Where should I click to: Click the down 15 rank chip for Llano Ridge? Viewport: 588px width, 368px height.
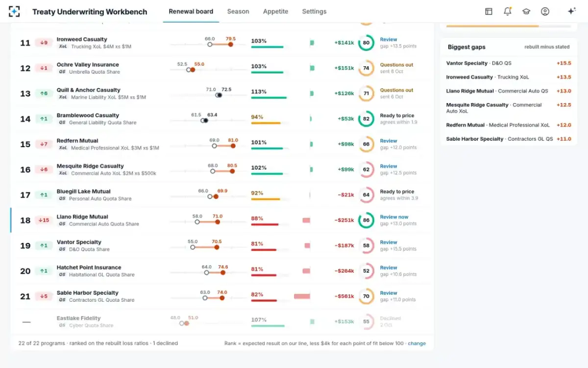tap(44, 220)
